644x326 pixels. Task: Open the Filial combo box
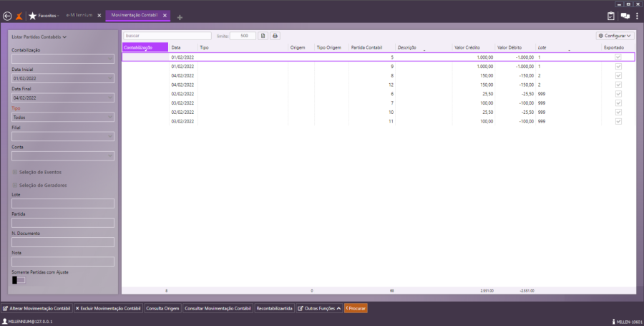63,136
